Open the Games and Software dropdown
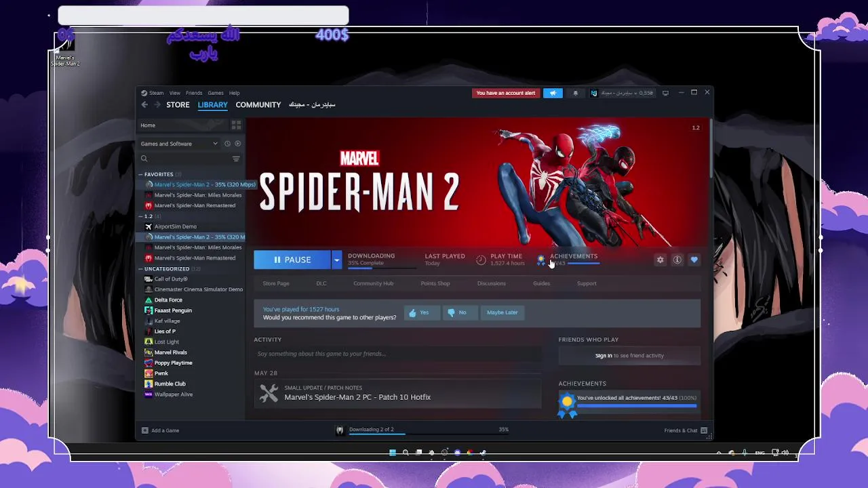The width and height of the screenshot is (868, 488). pyautogui.click(x=179, y=144)
